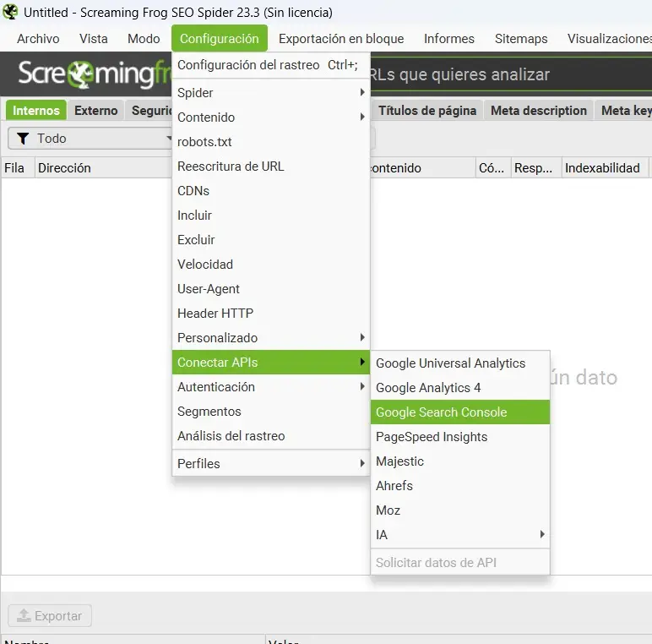Viewport: 652px width, 644px height.
Task: Switch to the Meta description tab
Action: [539, 110]
